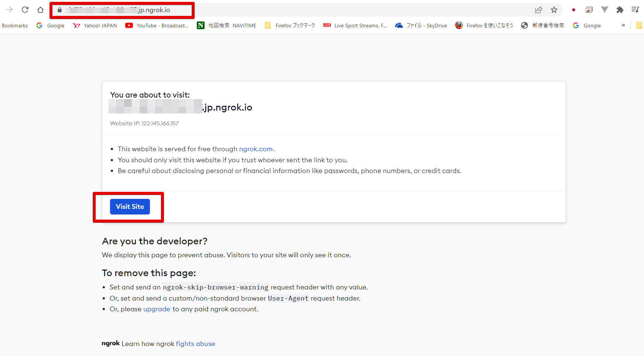The width and height of the screenshot is (644, 356).
Task: Open the ngrok.com link
Action: 256,149
